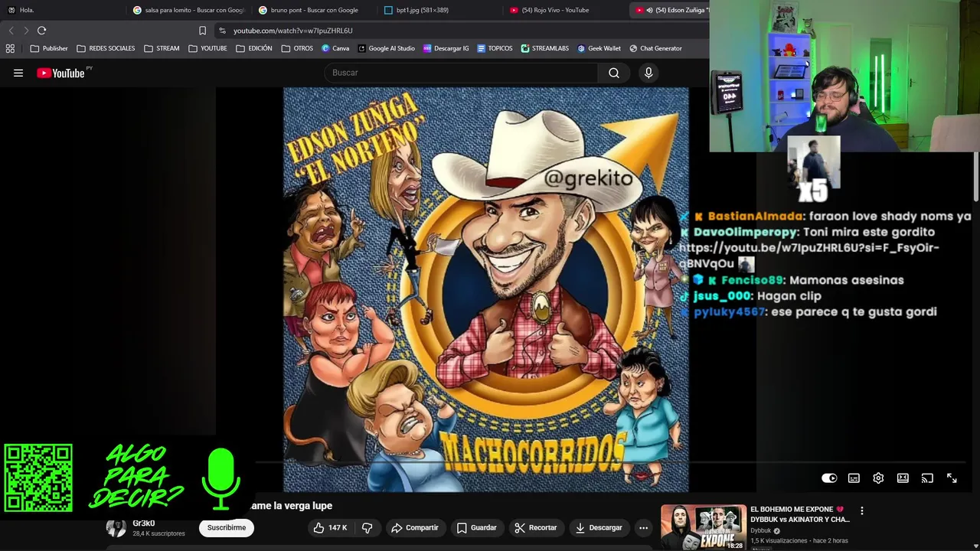Open the EL BOHEMIO ME EXPONE video title
This screenshot has height=551, width=980.
[x=800, y=514]
